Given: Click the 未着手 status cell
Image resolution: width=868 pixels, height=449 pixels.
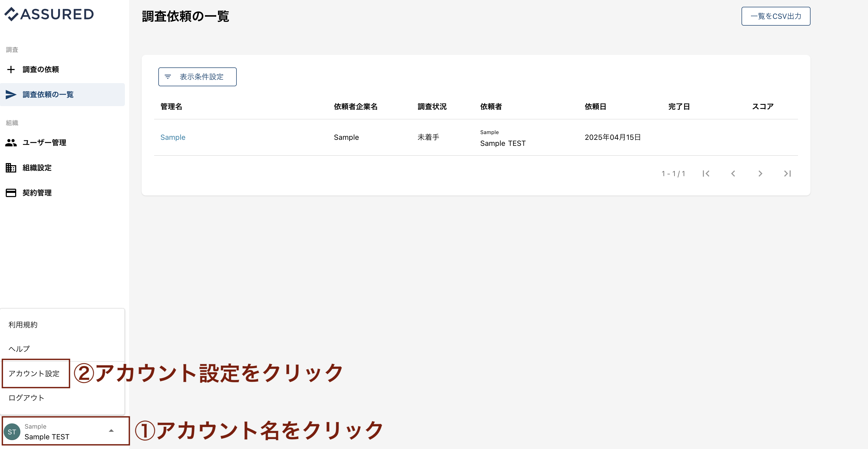Looking at the screenshot, I should tap(428, 137).
